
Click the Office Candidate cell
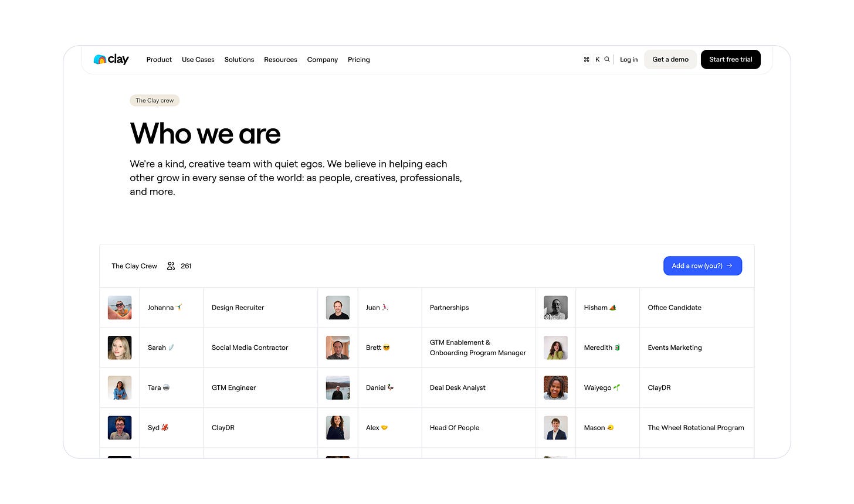coord(697,308)
